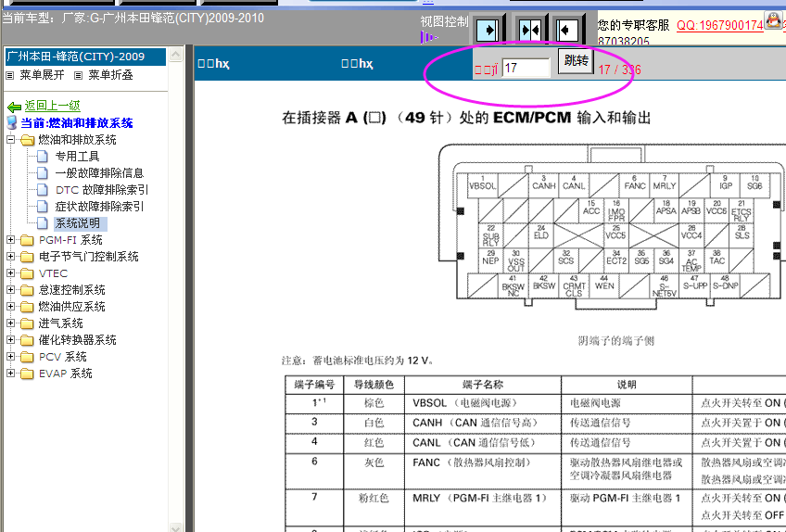
Task: Expand the VTEC node
Action: (10, 273)
